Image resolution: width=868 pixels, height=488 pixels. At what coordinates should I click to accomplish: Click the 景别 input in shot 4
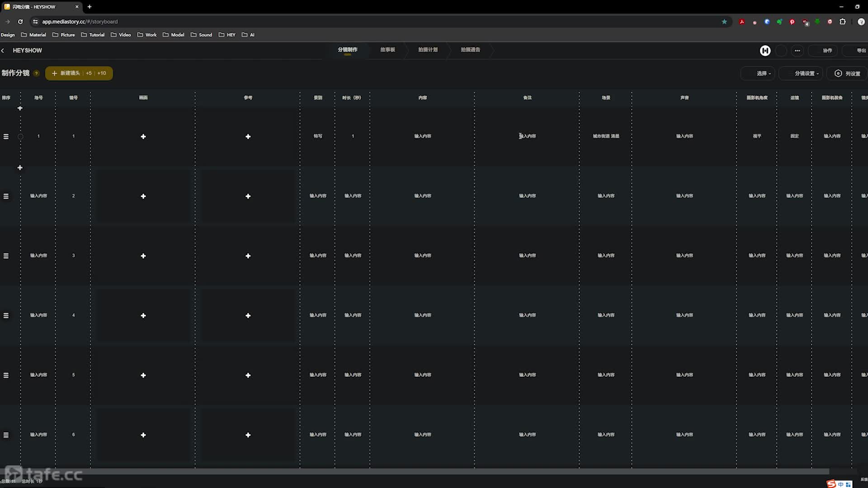click(x=318, y=315)
